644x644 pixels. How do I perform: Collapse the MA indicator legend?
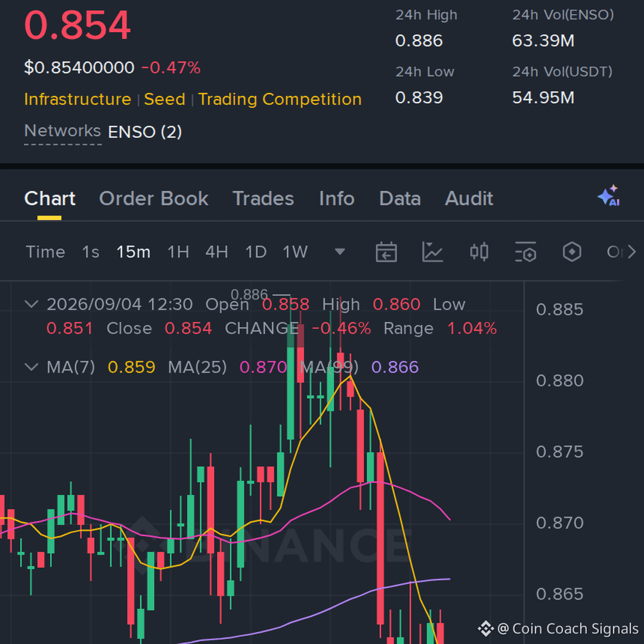point(31,367)
